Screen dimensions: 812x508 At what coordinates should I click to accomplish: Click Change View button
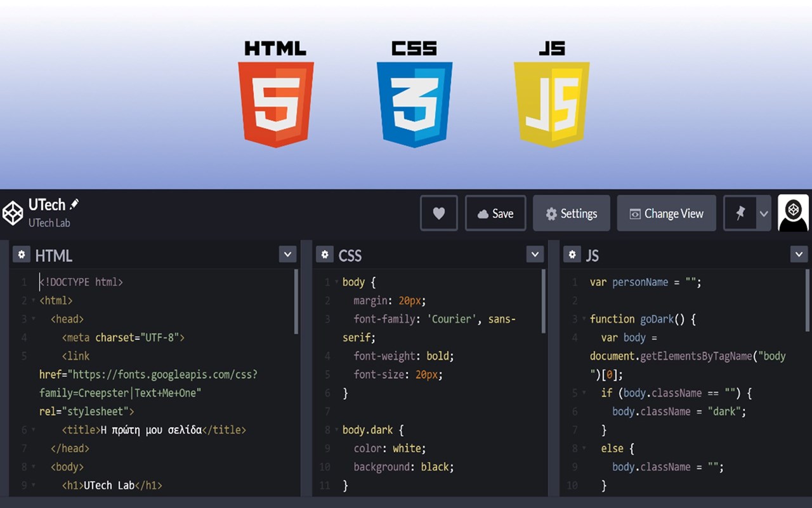pyautogui.click(x=667, y=213)
